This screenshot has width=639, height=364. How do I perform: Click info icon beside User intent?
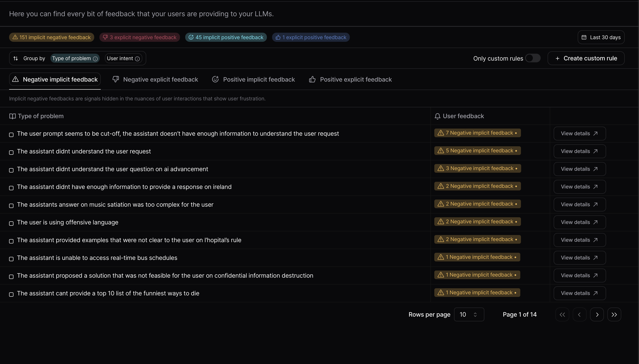(137, 59)
